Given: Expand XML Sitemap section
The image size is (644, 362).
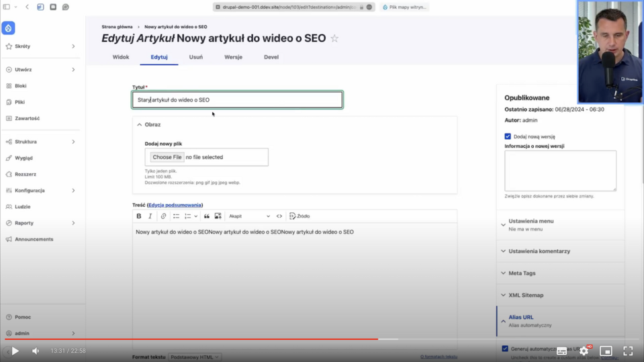Looking at the screenshot, I should [560, 295].
